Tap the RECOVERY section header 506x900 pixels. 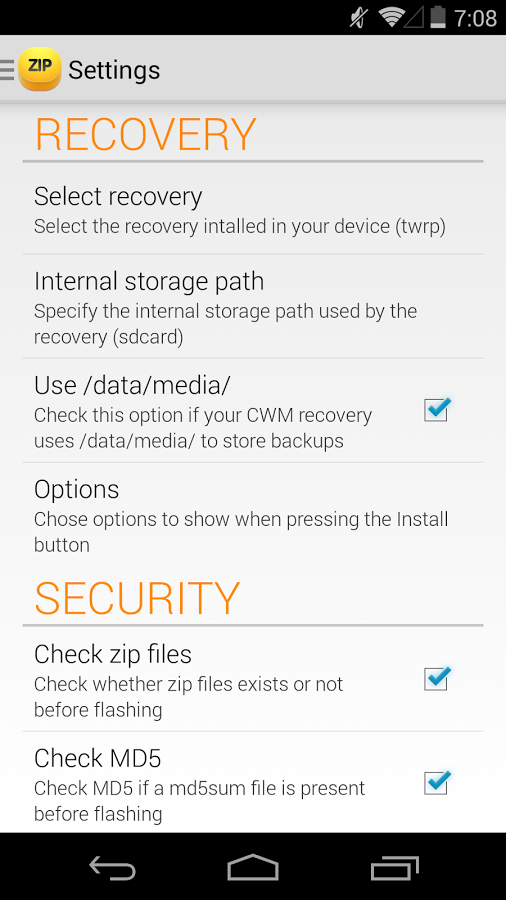(145, 135)
